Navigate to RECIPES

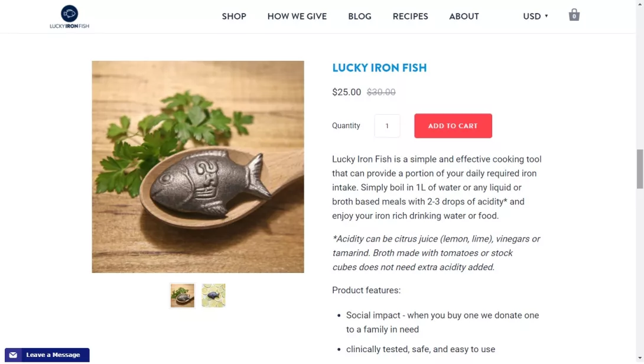click(410, 17)
